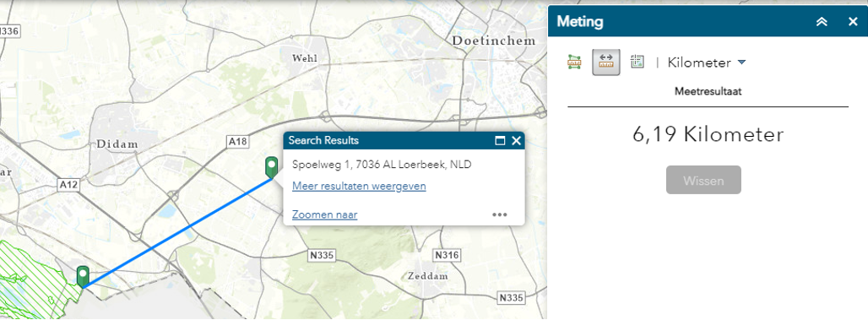Click the green marker near Spoelweg popup

(271, 168)
